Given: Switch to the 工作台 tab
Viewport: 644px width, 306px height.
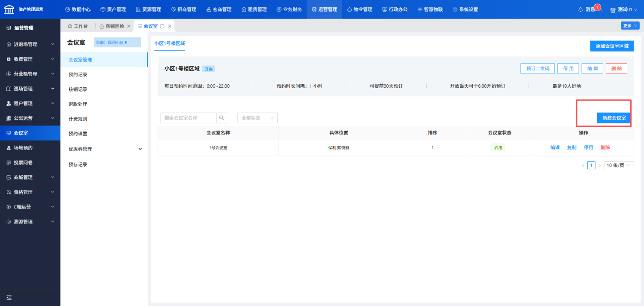Looking at the screenshot, I should coord(78,26).
